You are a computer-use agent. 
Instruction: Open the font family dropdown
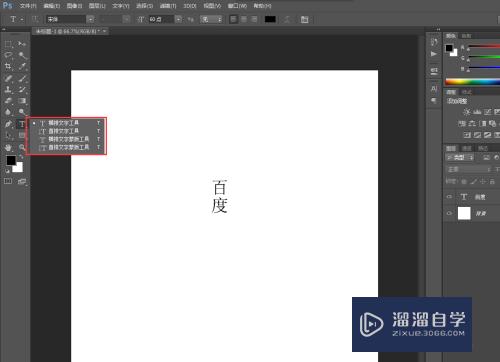click(91, 19)
